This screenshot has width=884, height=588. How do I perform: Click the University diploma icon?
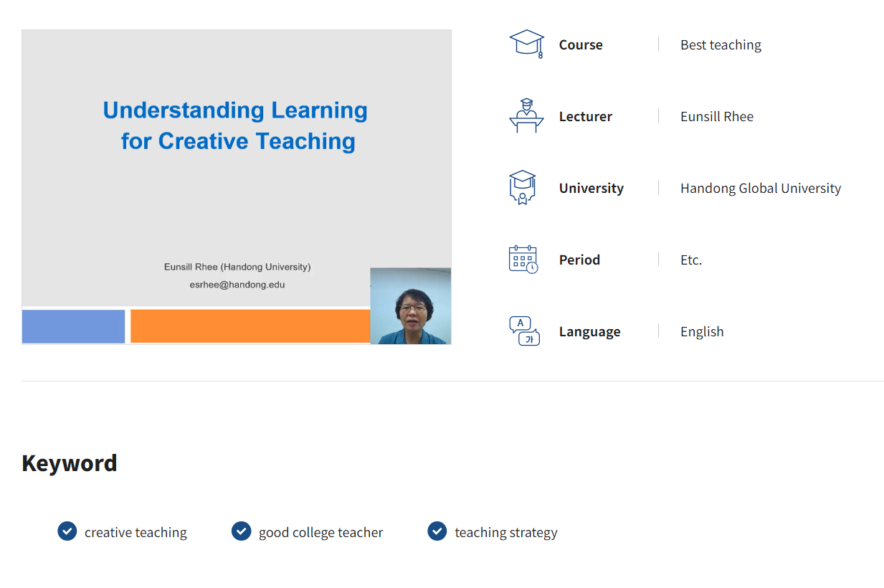coord(523,188)
